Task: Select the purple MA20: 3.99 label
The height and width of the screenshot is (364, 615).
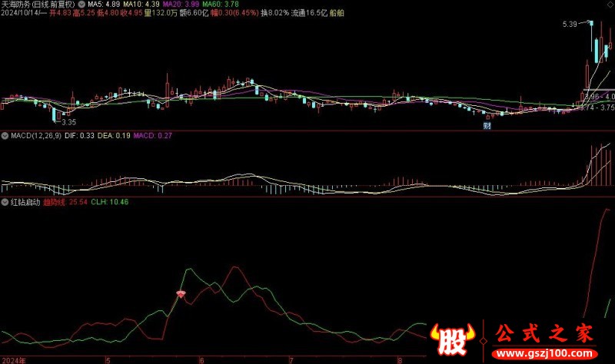Action: point(181,5)
